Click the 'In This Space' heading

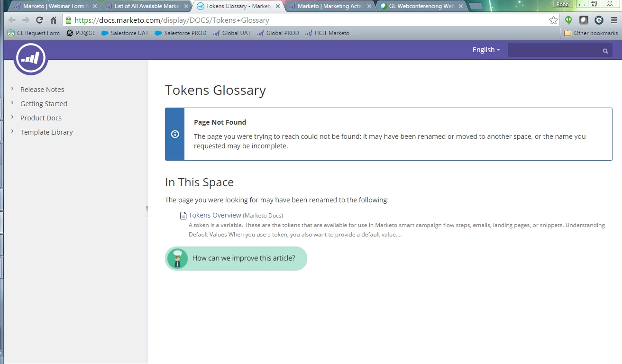tap(199, 182)
